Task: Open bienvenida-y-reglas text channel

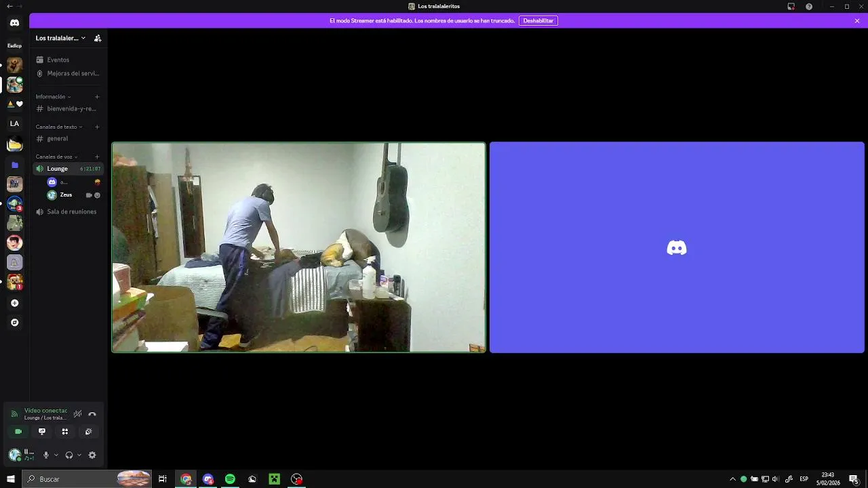Action: coord(68,108)
